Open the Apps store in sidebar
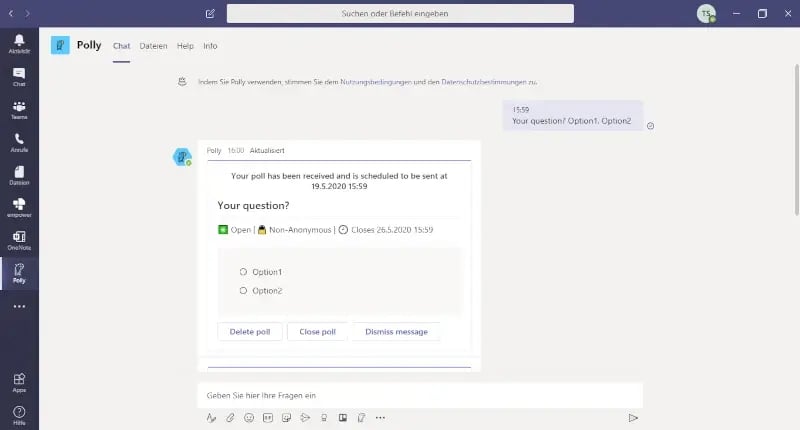800x430 pixels. [19, 383]
